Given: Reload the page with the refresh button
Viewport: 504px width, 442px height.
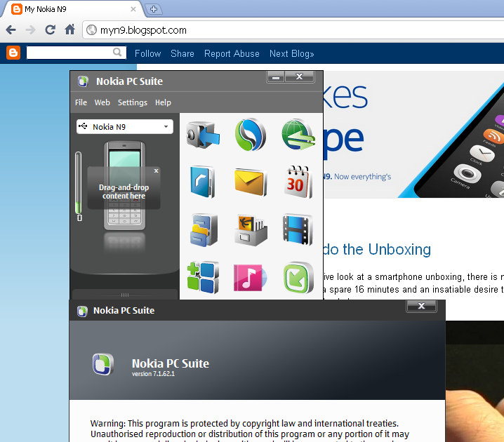Looking at the screenshot, I should tap(50, 30).
